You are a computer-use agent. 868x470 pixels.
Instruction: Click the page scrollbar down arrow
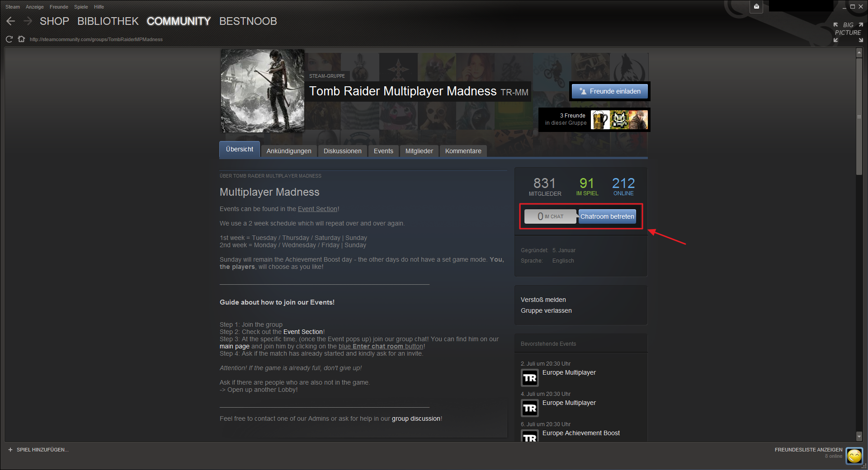click(859, 436)
